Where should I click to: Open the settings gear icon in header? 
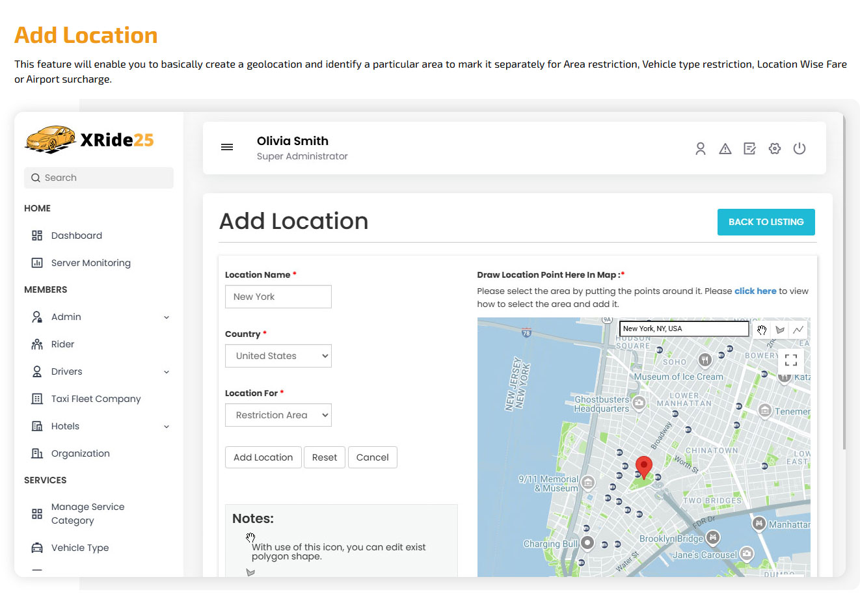[x=774, y=149]
